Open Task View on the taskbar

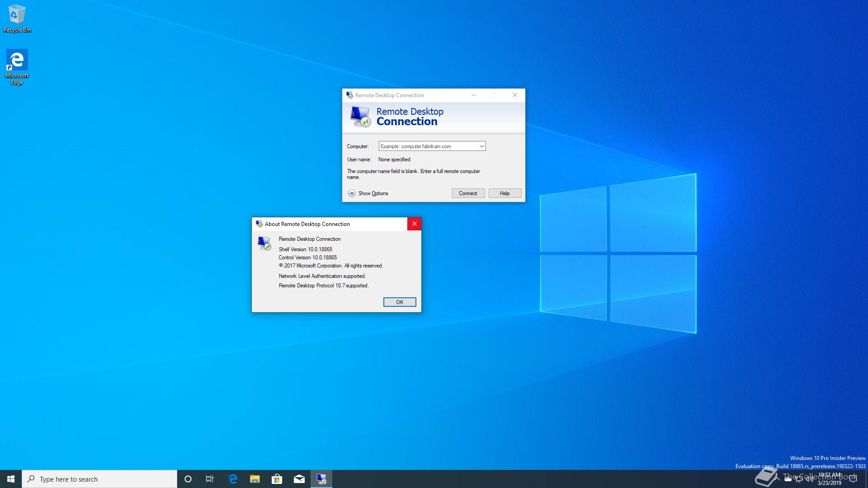coord(210,479)
